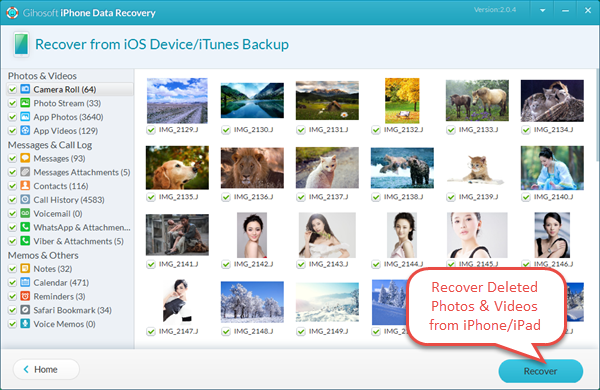The image size is (600, 390).
Task: Uncheck the Call History checkbox
Action: click(x=13, y=200)
